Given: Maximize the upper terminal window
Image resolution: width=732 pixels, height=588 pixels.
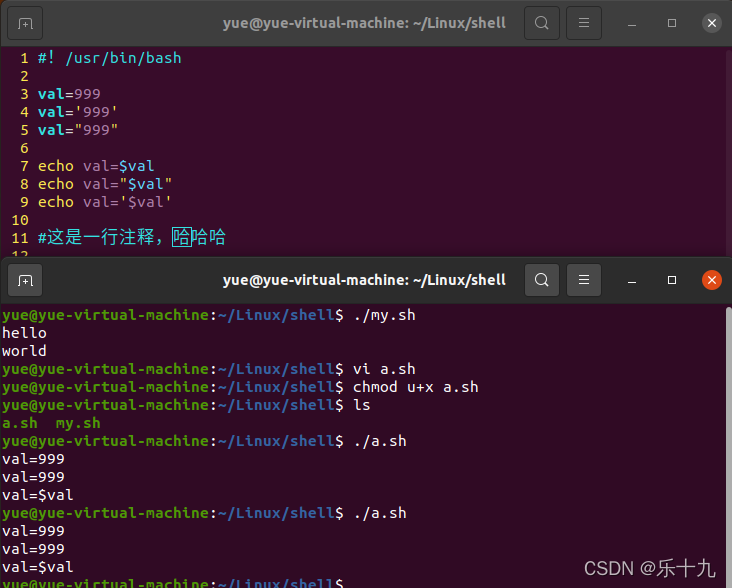Looking at the screenshot, I should 672,23.
